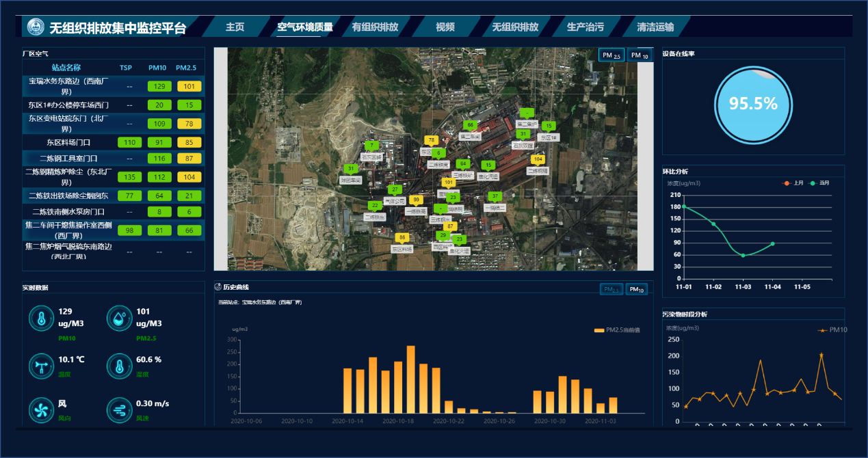The image size is (868, 458).
Task: Click the humidity thermometer icon
Action: pos(120,366)
